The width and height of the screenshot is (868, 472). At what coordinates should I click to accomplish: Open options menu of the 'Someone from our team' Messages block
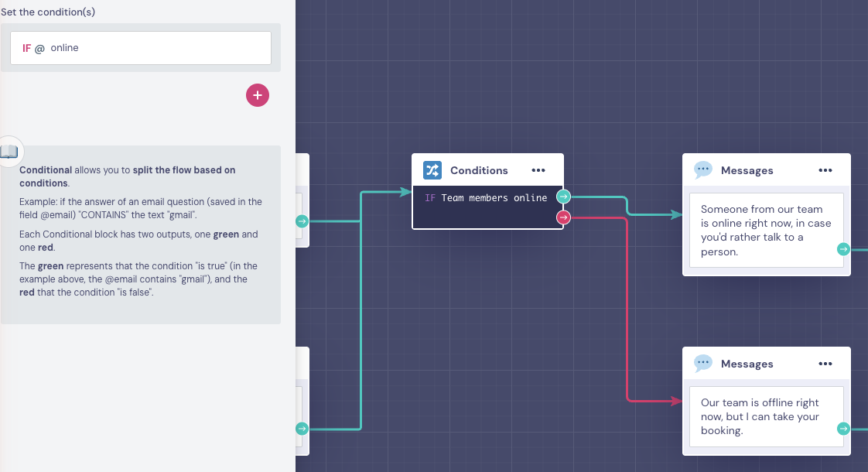pyautogui.click(x=825, y=170)
